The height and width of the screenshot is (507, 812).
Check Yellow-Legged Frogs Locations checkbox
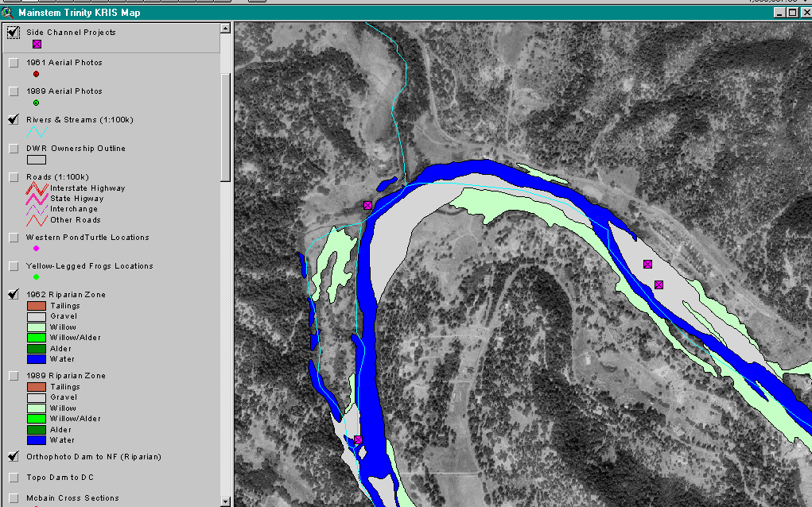(x=14, y=266)
